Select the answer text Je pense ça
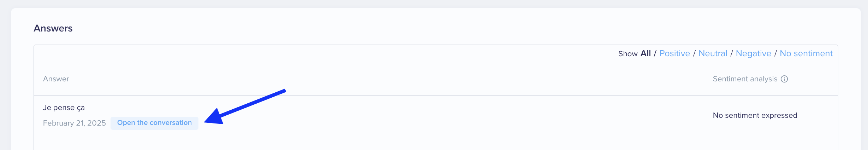The width and height of the screenshot is (868, 150). (x=64, y=108)
